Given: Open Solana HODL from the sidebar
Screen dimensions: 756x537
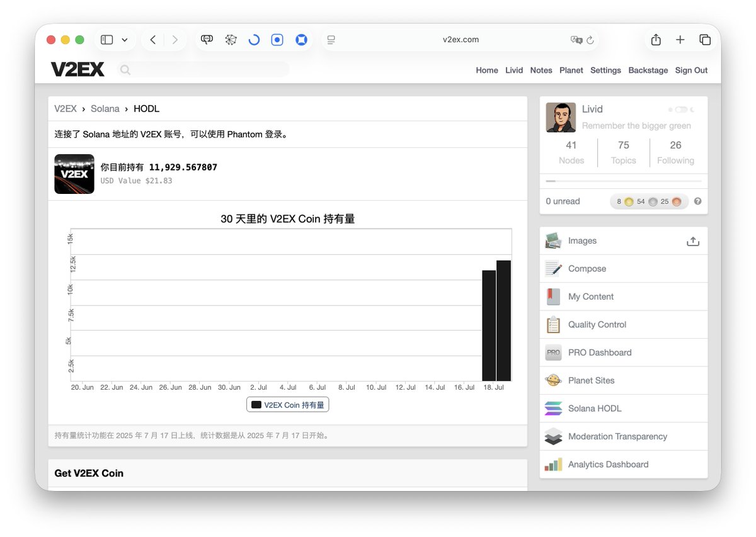Looking at the screenshot, I should point(624,409).
